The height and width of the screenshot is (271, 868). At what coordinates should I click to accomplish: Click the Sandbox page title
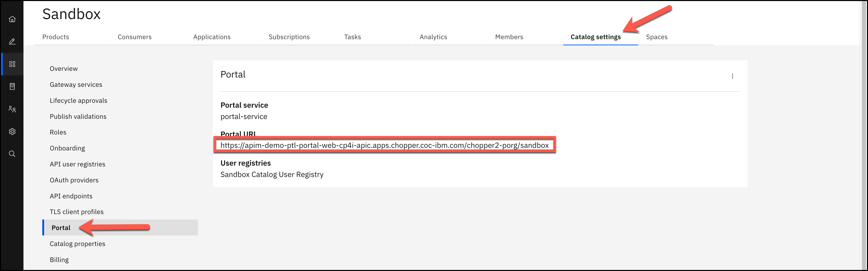point(71,14)
